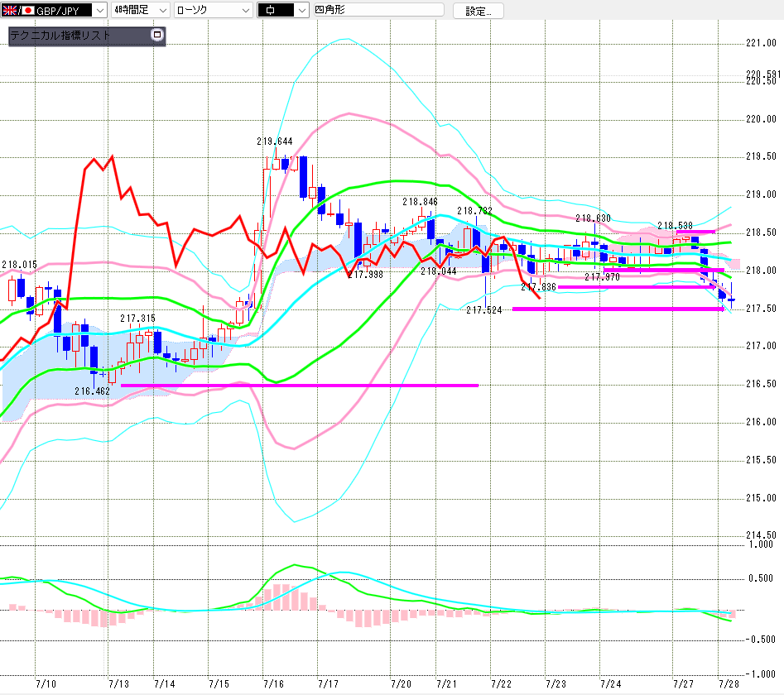Click the 7/10 date label

(46, 684)
